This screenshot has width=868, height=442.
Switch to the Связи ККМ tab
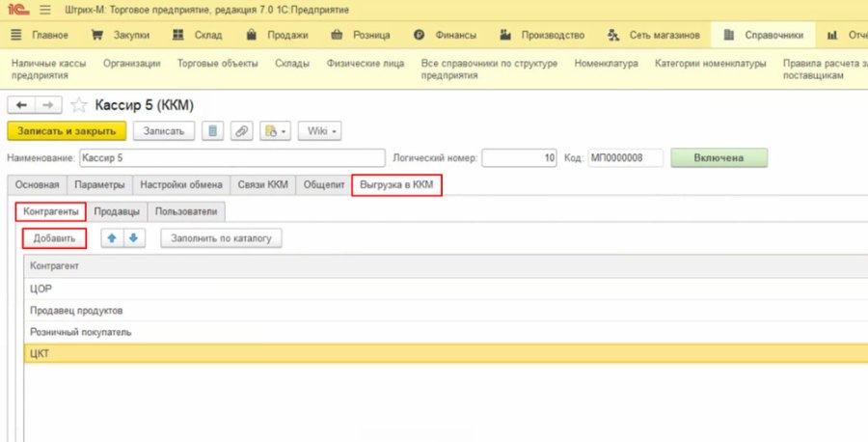click(x=263, y=185)
